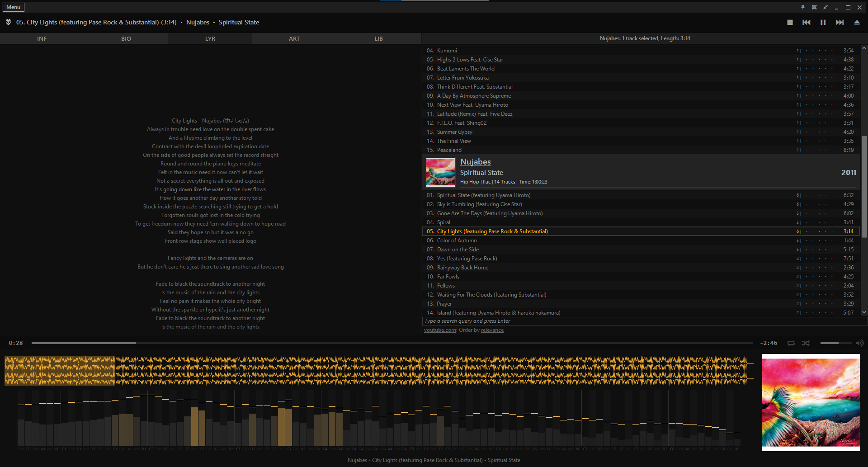Pin the window always on top

click(803, 7)
